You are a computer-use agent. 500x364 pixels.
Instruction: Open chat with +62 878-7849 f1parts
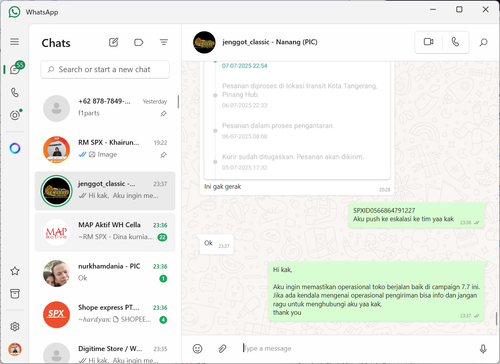[x=105, y=108]
